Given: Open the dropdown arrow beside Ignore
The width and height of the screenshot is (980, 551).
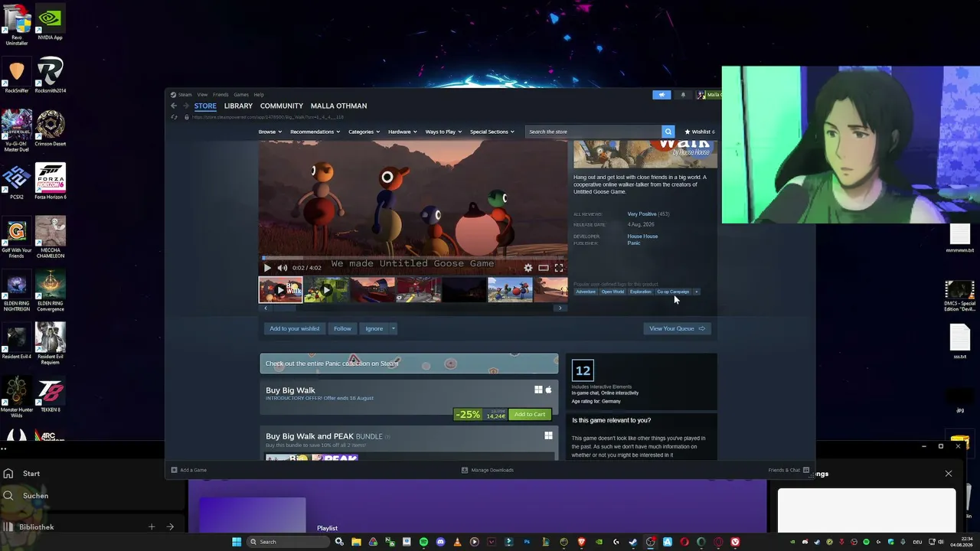Looking at the screenshot, I should [394, 328].
